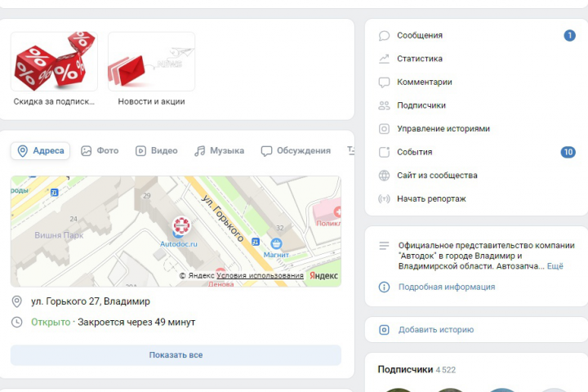Expand description with the Ещё link
588x392 pixels.
coord(555,266)
